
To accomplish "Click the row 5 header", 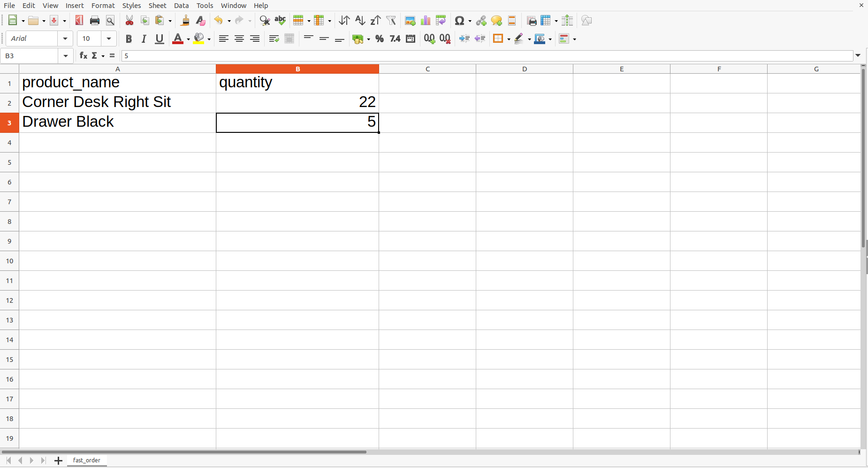I will (9, 162).
